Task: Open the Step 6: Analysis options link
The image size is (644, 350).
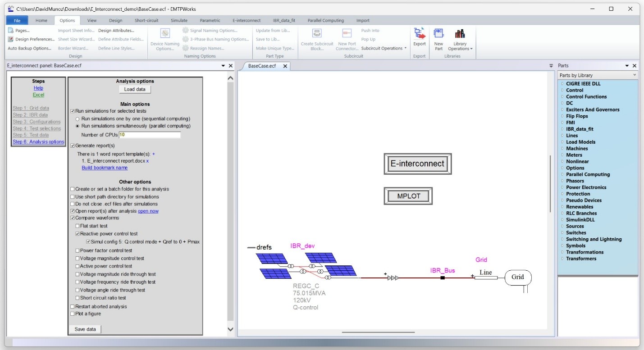Action: click(x=38, y=142)
